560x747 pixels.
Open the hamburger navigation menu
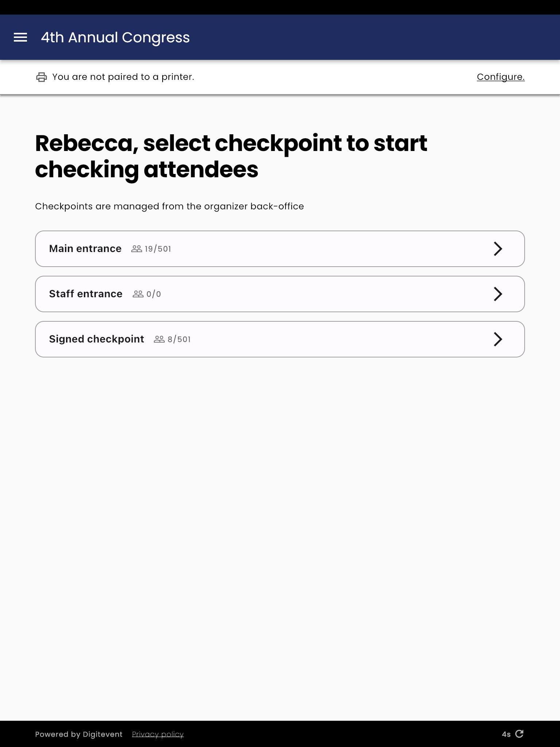coord(20,37)
